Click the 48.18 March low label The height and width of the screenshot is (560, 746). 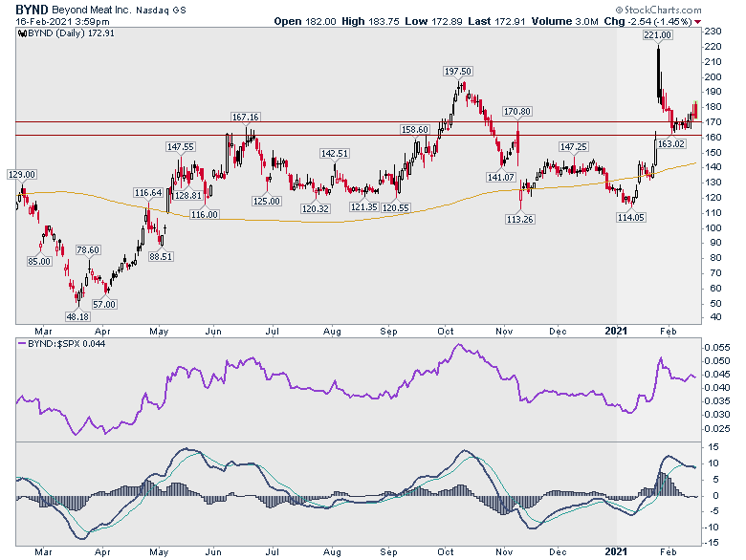tap(77, 316)
